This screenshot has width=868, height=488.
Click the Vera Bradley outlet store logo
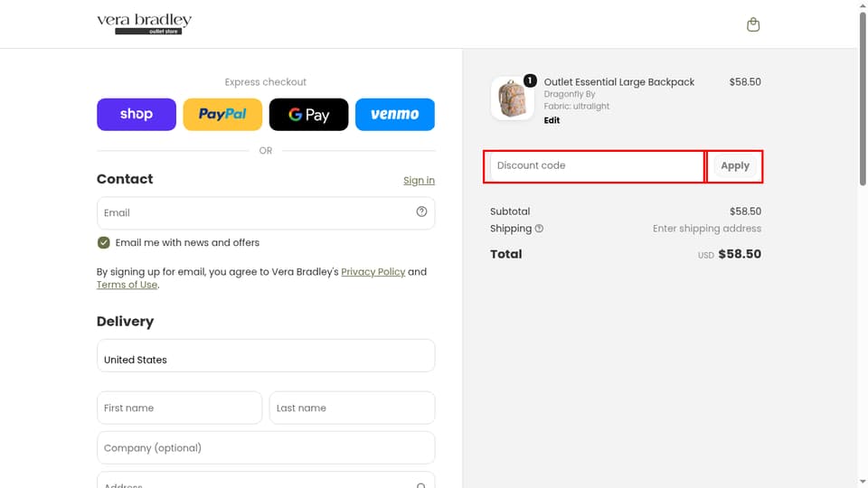[145, 23]
